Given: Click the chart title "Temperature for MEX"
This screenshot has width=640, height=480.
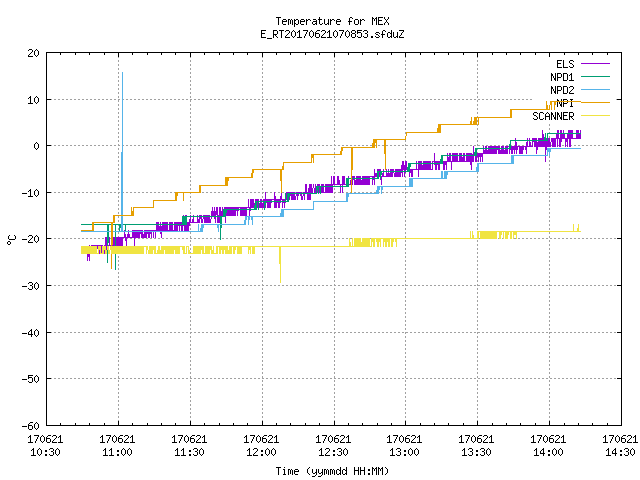Looking at the screenshot, I should click(332, 21).
